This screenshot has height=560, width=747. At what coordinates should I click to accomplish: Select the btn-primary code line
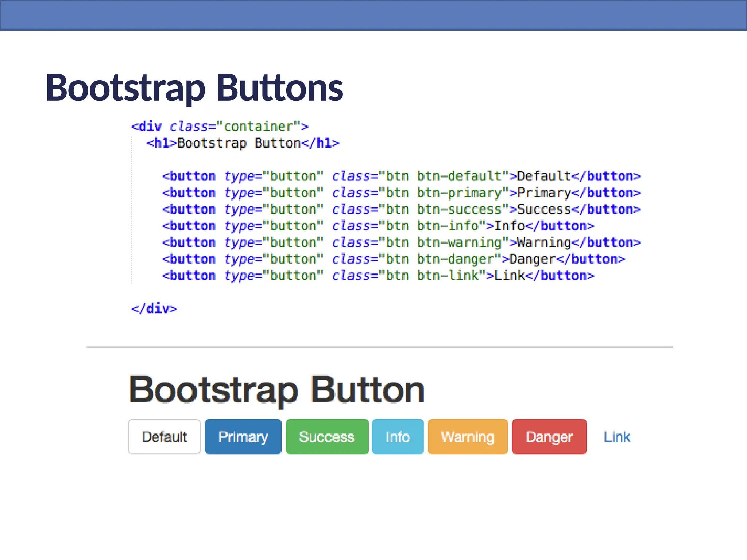(401, 192)
